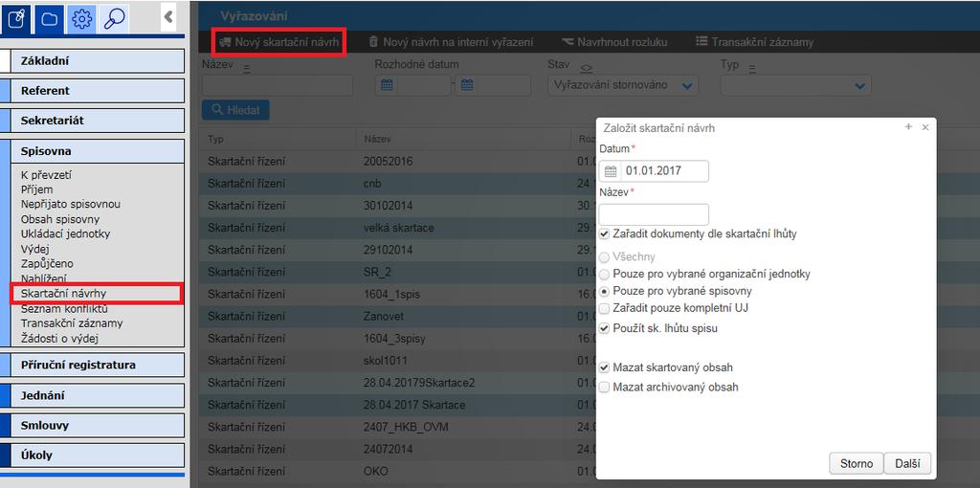Enable Mazat archivovaný obsah checkbox
980x488 pixels.
click(x=604, y=388)
